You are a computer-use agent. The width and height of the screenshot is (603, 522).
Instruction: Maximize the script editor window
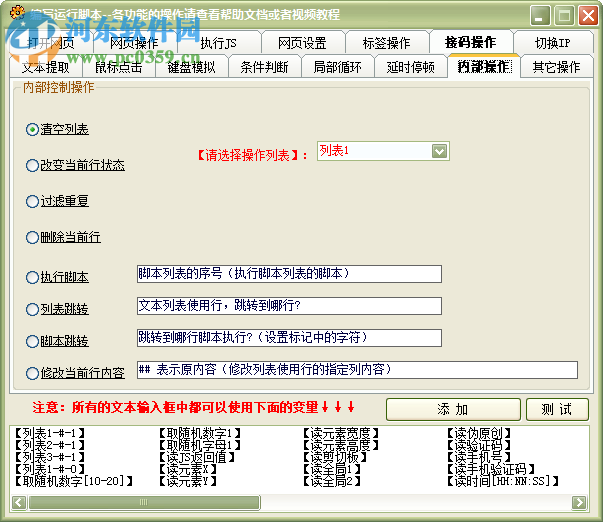point(564,16)
